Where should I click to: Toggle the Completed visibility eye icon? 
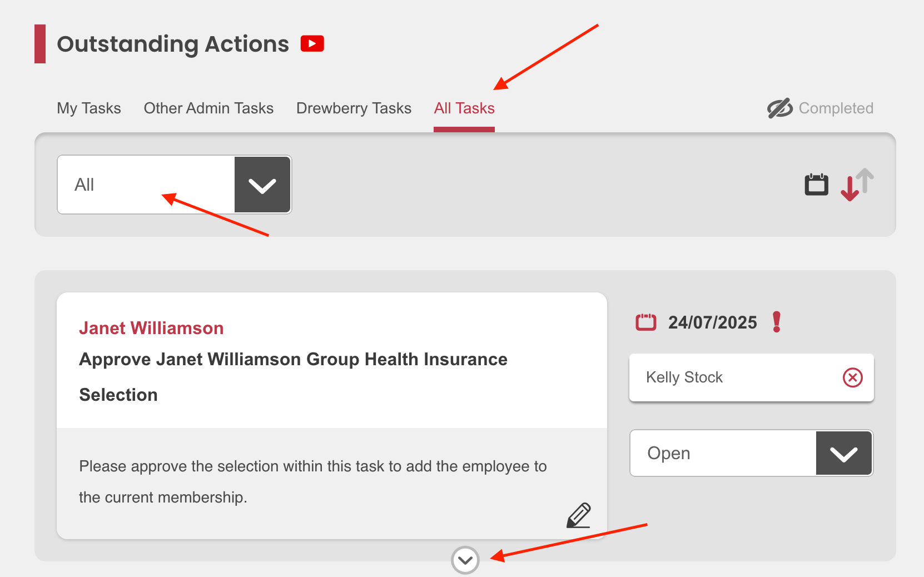click(779, 108)
